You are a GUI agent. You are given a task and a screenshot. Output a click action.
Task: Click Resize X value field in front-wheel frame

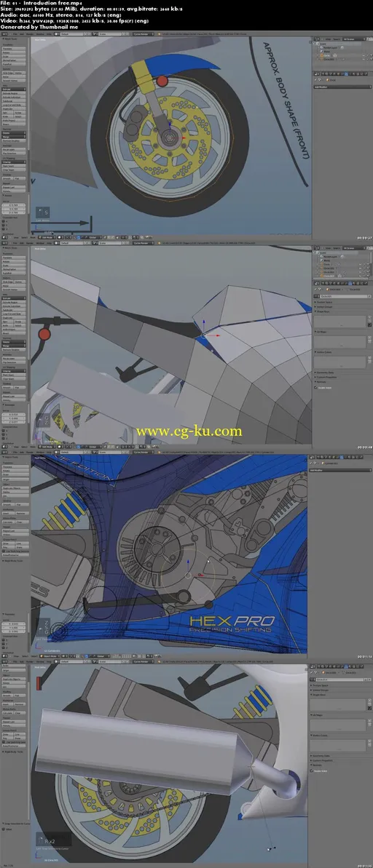[13, 205]
